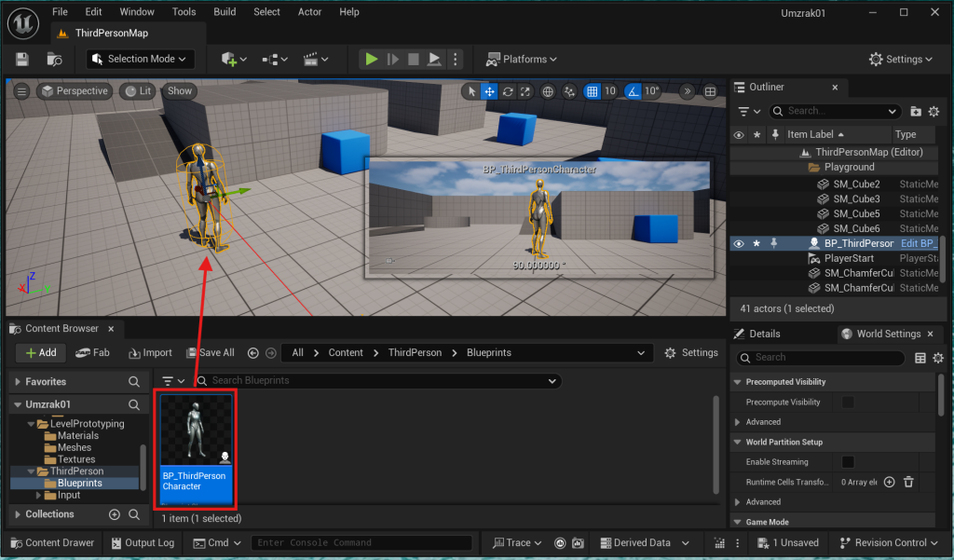The width and height of the screenshot is (954, 560).
Task: Start Play in Editor with green arrow
Action: 371,59
